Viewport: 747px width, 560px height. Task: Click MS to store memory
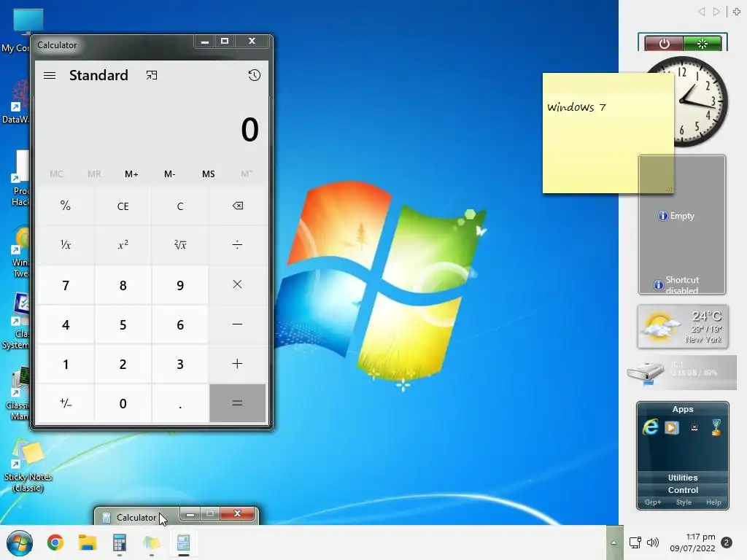click(208, 174)
